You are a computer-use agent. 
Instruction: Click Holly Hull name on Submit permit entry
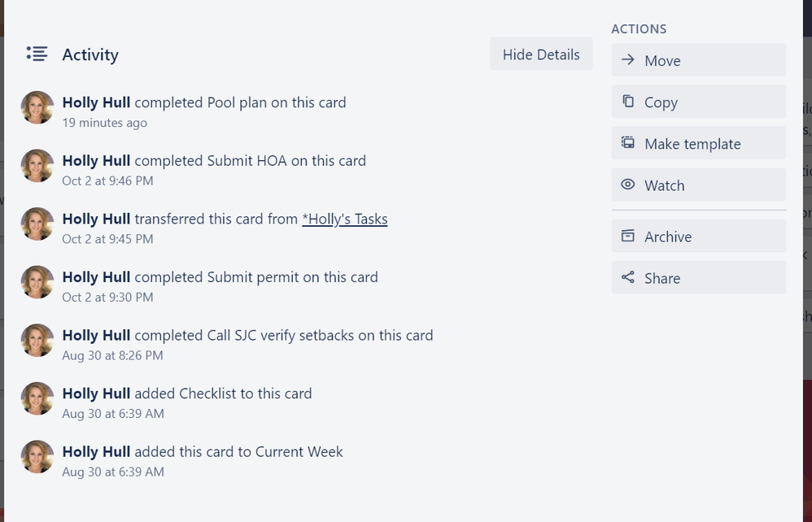[96, 276]
